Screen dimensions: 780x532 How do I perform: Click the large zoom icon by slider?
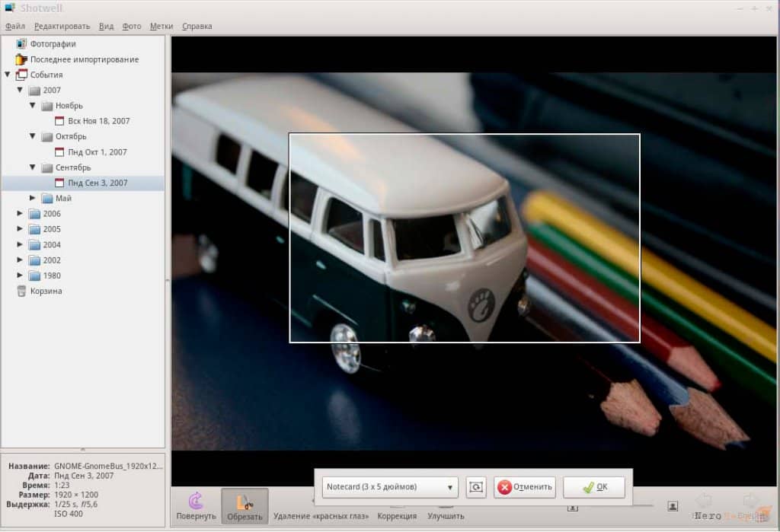[673, 506]
